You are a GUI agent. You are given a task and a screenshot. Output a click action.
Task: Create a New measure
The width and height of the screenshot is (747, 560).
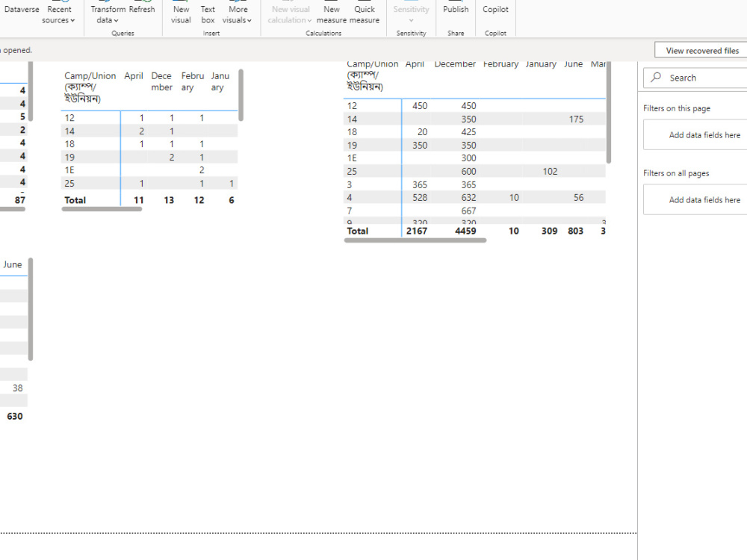coord(332,14)
